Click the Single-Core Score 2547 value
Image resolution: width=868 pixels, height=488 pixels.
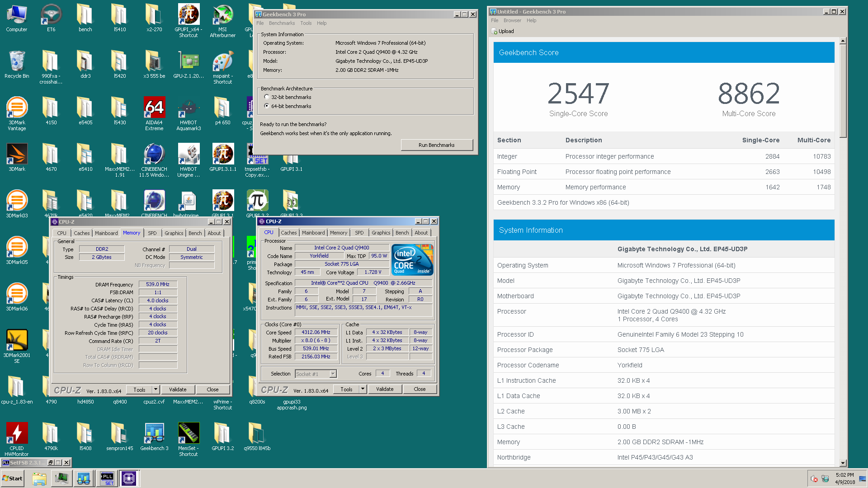(579, 94)
